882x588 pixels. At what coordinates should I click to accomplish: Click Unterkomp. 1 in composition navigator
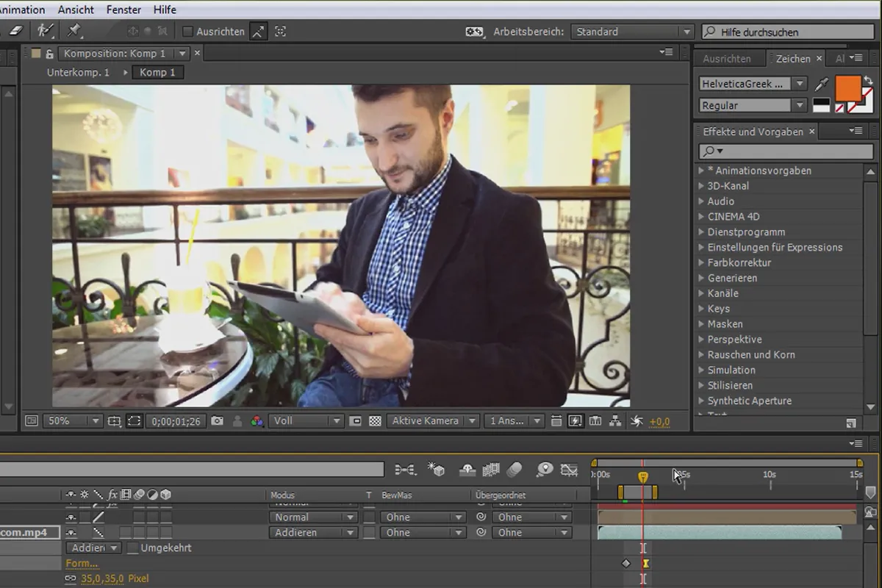pos(78,72)
